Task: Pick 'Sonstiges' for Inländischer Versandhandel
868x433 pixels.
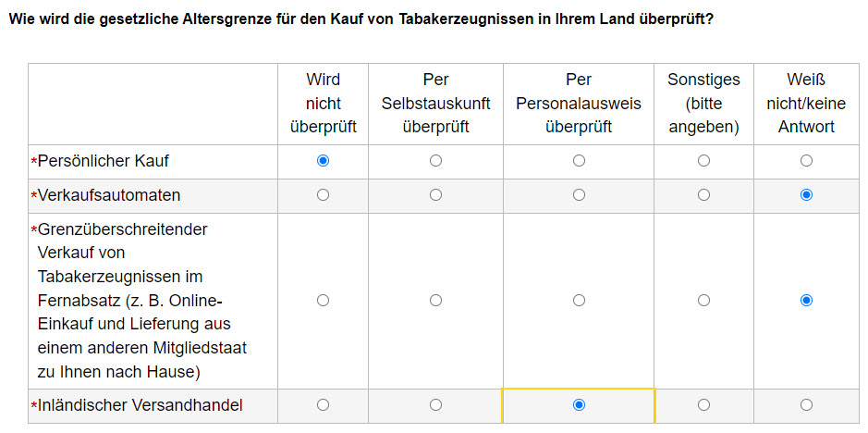Action: [703, 405]
